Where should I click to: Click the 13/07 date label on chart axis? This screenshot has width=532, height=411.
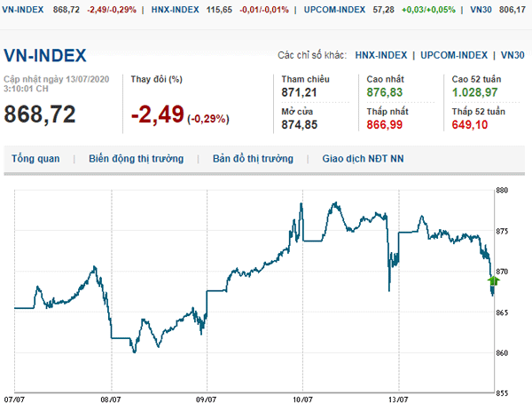(398, 400)
